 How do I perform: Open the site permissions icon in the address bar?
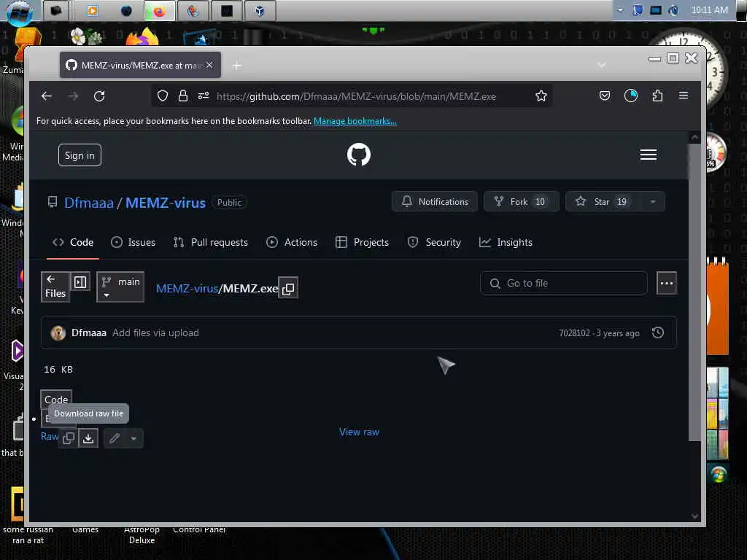pos(204,96)
